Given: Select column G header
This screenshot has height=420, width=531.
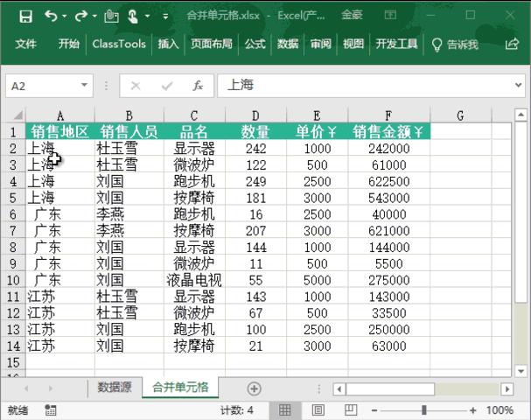Looking at the screenshot, I should [460, 115].
